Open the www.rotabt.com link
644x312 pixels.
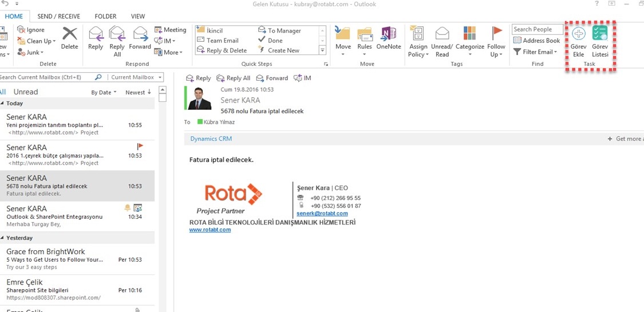tap(210, 230)
